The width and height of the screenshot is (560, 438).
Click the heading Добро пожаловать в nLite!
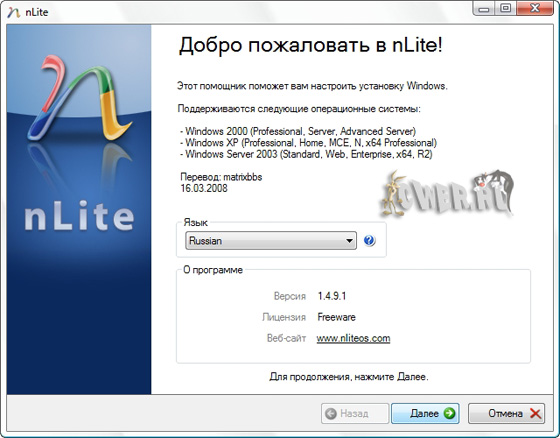pos(310,45)
